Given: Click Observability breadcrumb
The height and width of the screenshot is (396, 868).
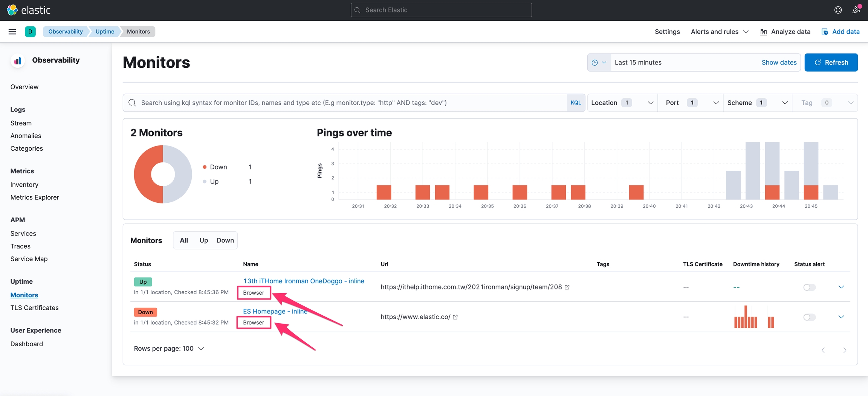Looking at the screenshot, I should click(x=66, y=32).
